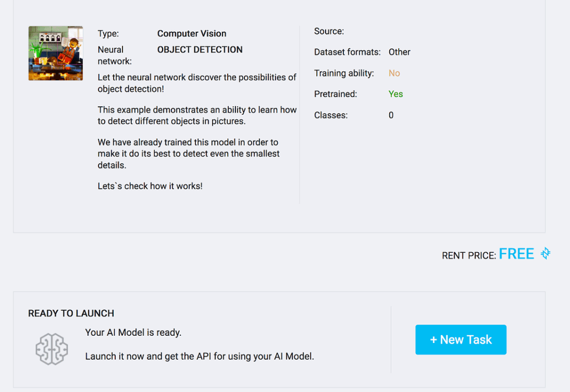Click the Source label
Viewport: 570px width, 392px height.
(x=329, y=31)
